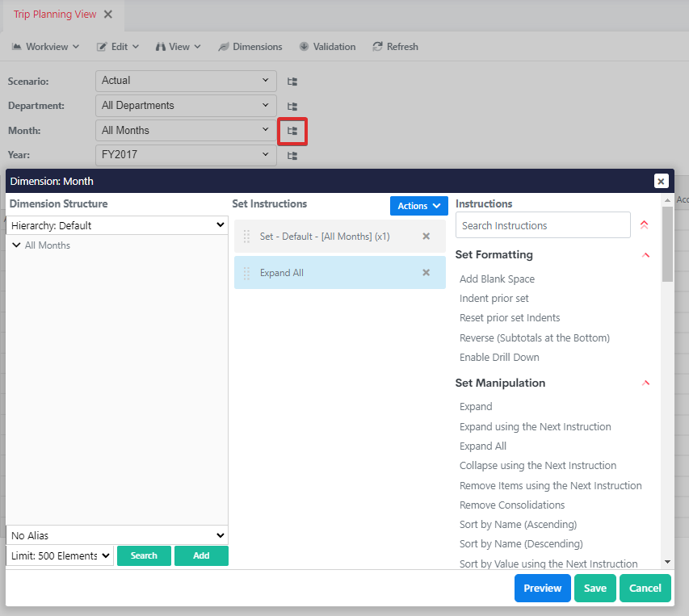Image resolution: width=689 pixels, height=616 pixels.
Task: Open the Workview menu
Action: (x=45, y=47)
